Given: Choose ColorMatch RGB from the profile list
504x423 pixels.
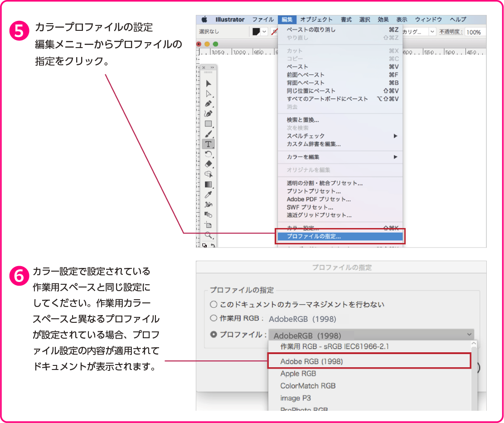Looking at the screenshot, I should [x=369, y=386].
